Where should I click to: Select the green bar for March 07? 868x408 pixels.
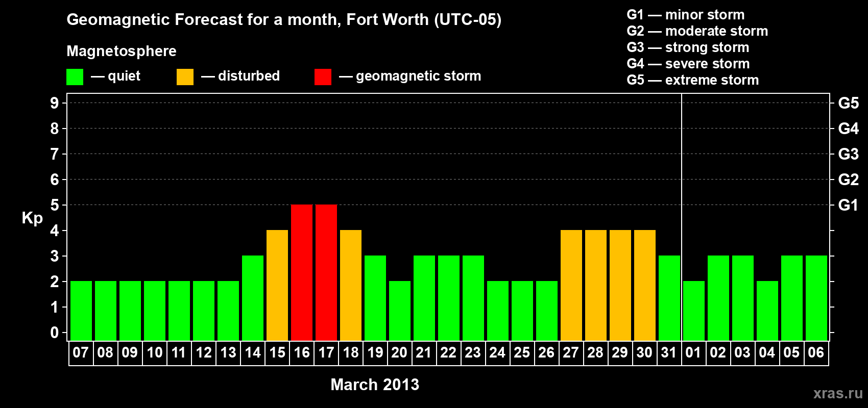click(81, 311)
